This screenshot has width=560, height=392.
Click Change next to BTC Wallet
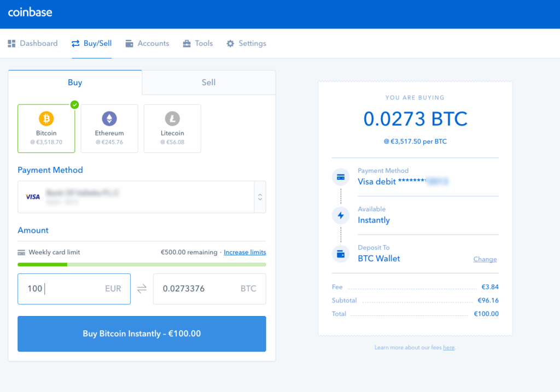(485, 259)
